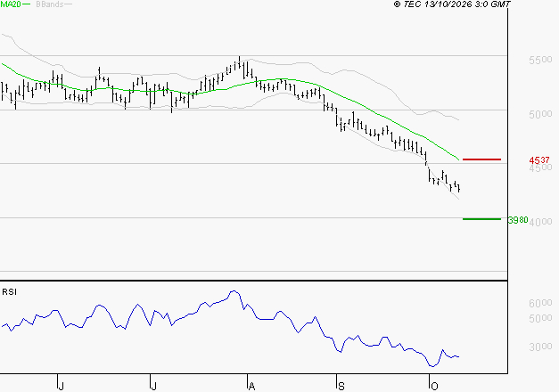Click the red resistance line marker
Image resolution: width=559 pixels, height=392 pixels.
coord(481,159)
